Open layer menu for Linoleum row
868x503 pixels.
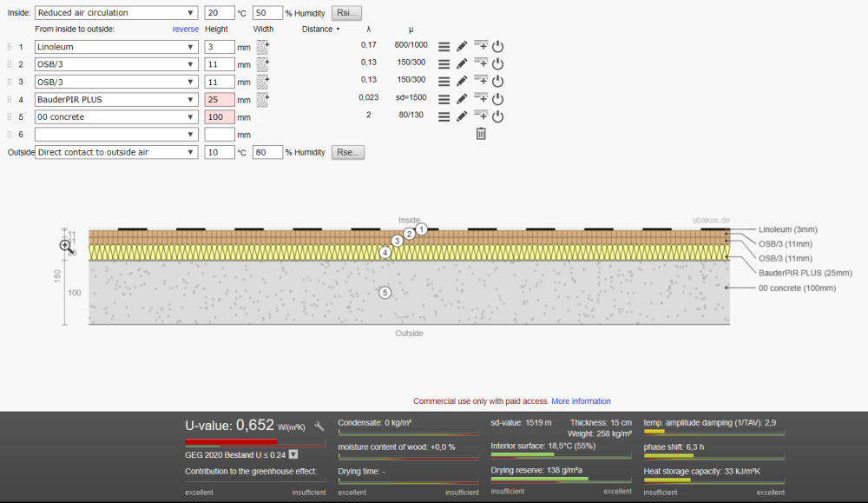point(444,47)
